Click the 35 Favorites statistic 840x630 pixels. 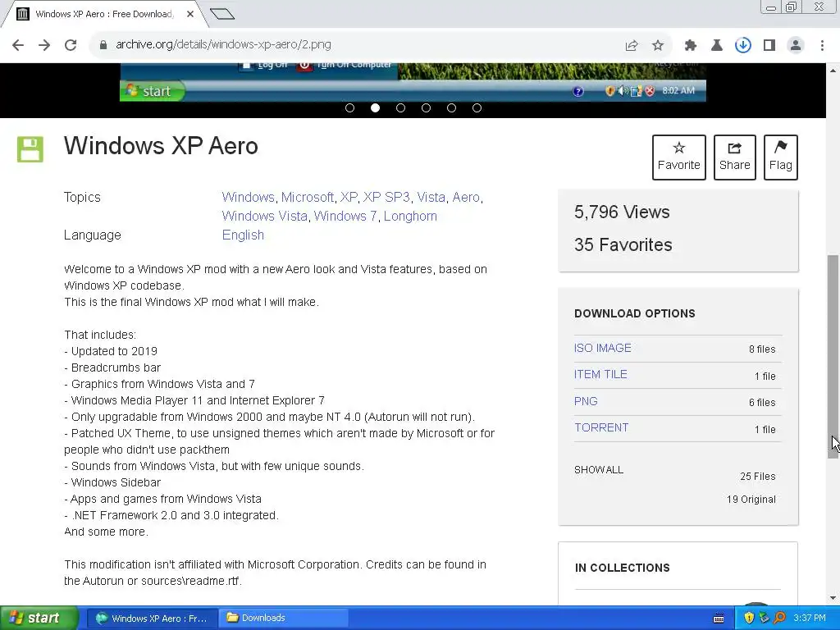click(x=623, y=244)
